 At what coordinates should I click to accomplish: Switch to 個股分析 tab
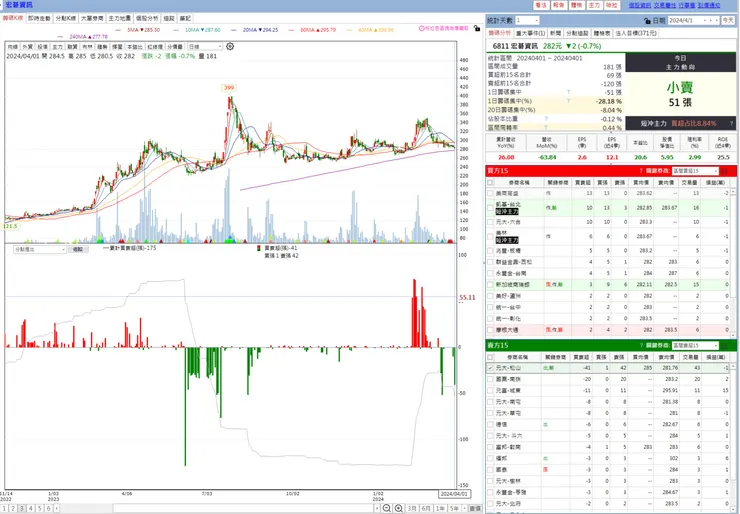click(x=147, y=18)
